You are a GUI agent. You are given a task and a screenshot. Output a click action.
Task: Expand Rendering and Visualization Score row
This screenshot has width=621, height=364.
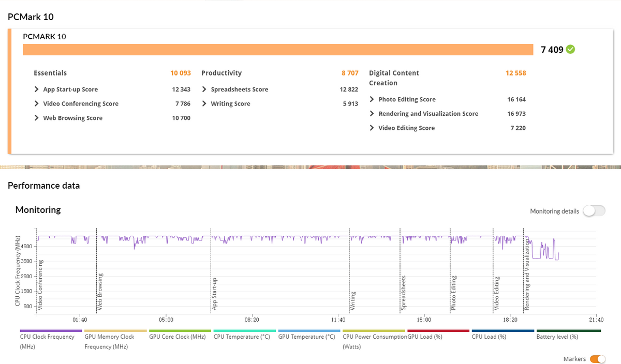[372, 113]
